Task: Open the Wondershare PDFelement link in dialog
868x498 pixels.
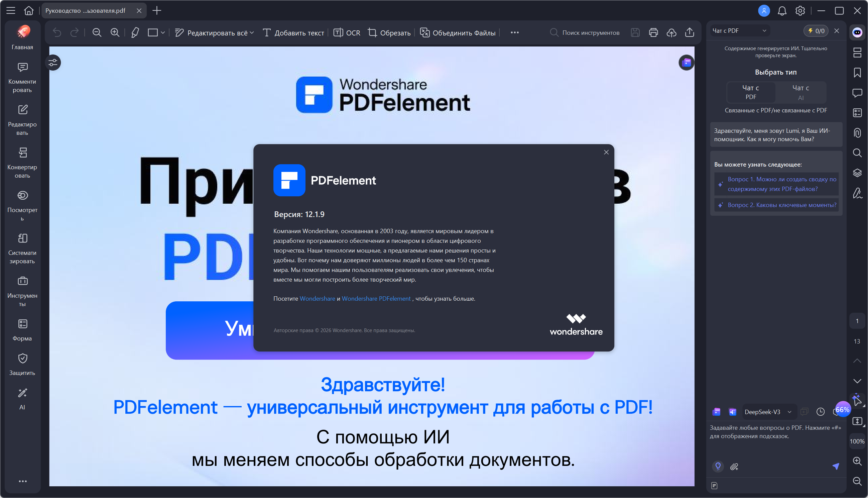Action: tap(376, 298)
